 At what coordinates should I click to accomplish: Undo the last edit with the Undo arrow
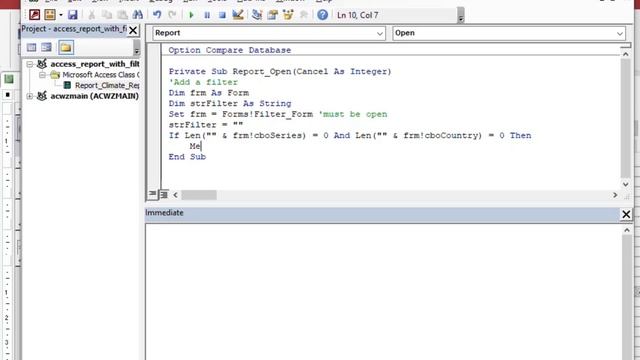coord(157,15)
